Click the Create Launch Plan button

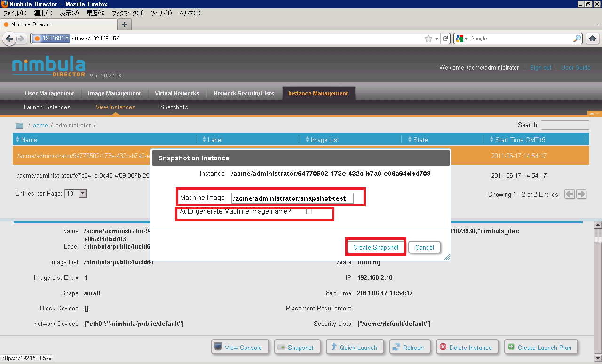(541, 348)
